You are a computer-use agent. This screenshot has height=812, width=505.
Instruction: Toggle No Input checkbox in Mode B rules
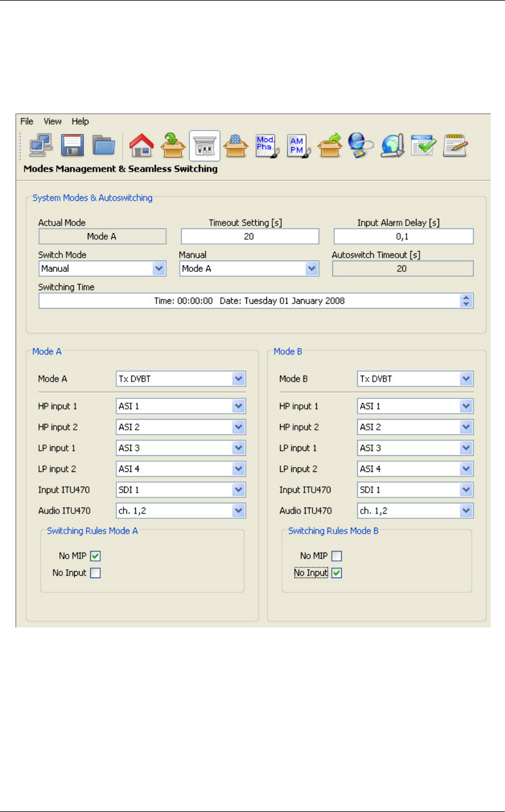(336, 573)
